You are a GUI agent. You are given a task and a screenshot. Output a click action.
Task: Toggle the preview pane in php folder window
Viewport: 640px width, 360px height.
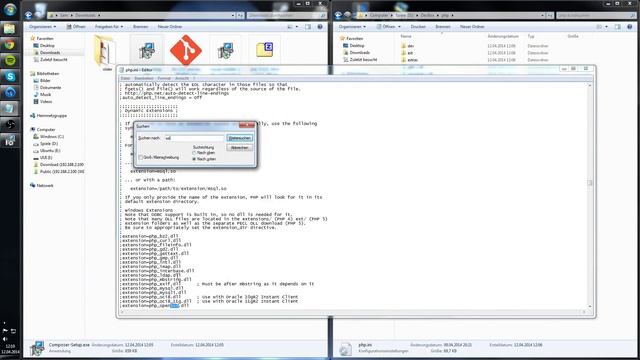618,27
